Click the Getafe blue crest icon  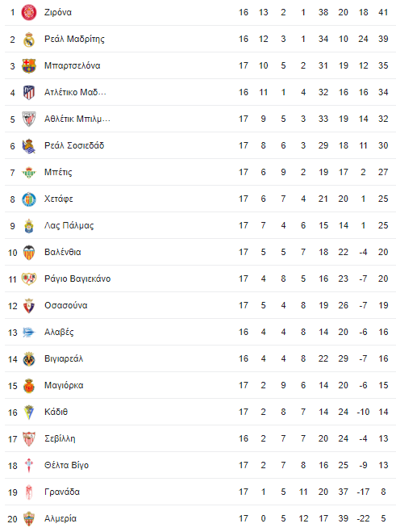pos(29,199)
